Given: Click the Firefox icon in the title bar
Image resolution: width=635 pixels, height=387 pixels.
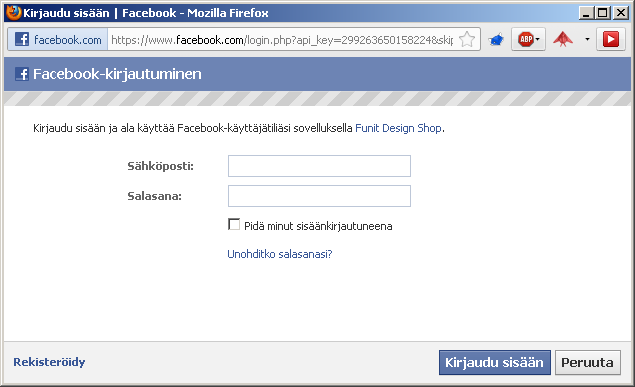Looking at the screenshot, I should coord(13,13).
